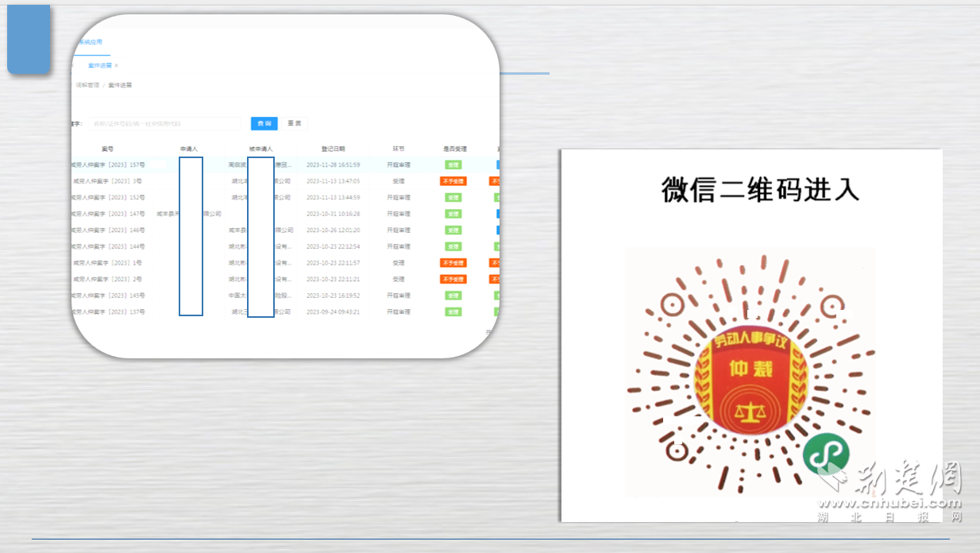Click the 调解管理 breadcrumb link
Screen dimensions: 980x553
pyautogui.click(x=87, y=85)
